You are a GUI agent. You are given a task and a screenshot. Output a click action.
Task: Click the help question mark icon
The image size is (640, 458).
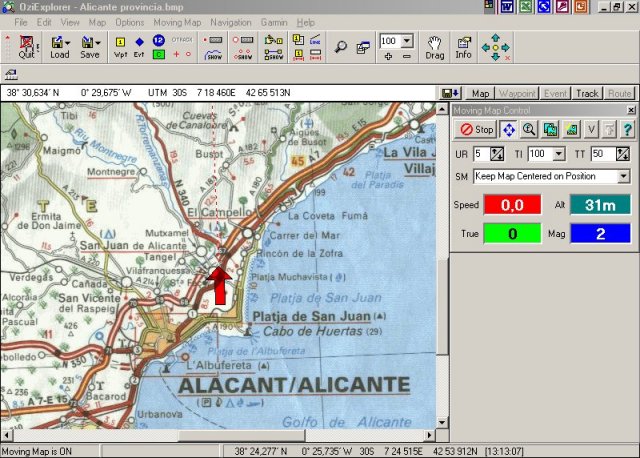click(627, 129)
